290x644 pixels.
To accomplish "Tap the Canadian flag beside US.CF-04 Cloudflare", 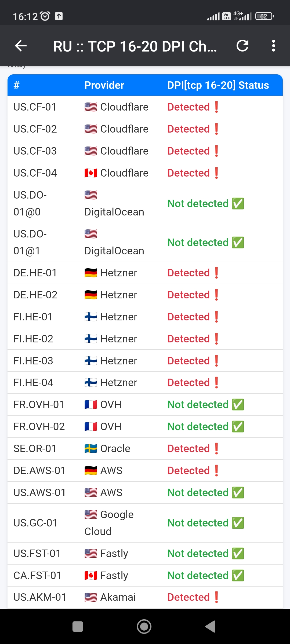I will coord(91,173).
